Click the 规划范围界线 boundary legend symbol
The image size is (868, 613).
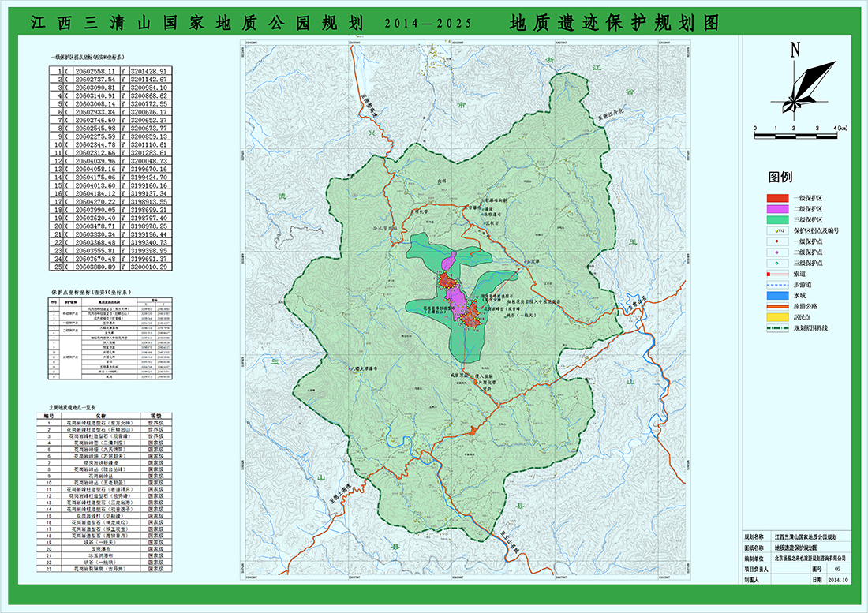point(776,327)
